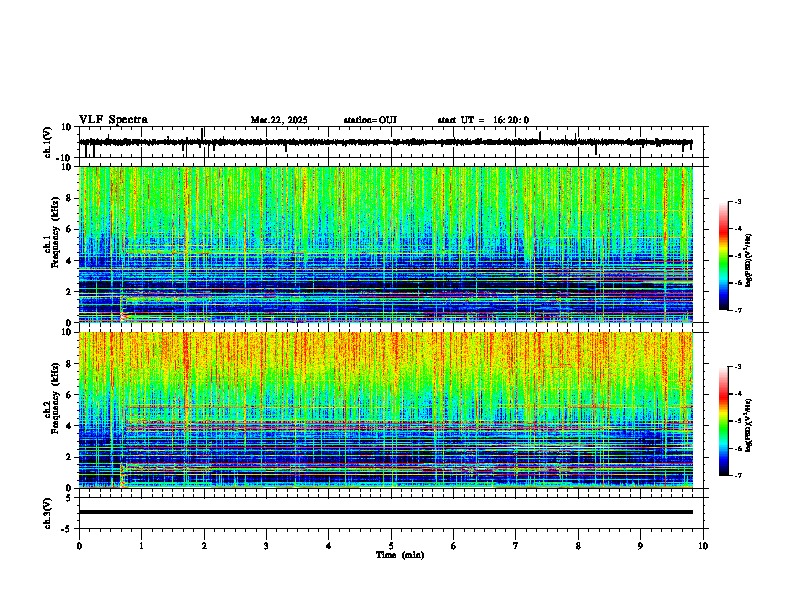
Task: Click inside the ch.1 spectrogram plot
Action: point(386,244)
